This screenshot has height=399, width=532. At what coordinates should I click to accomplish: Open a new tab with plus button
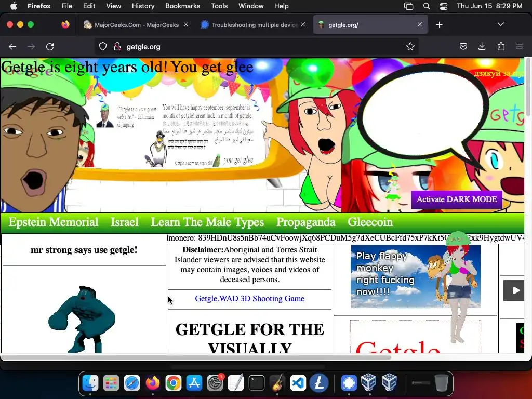[x=440, y=25]
